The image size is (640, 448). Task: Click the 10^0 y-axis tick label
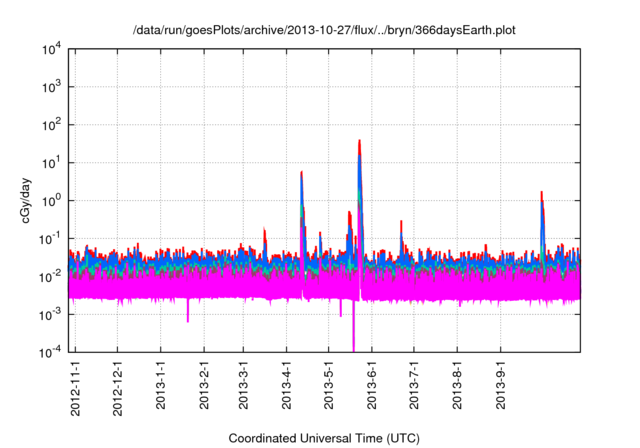click(x=50, y=200)
